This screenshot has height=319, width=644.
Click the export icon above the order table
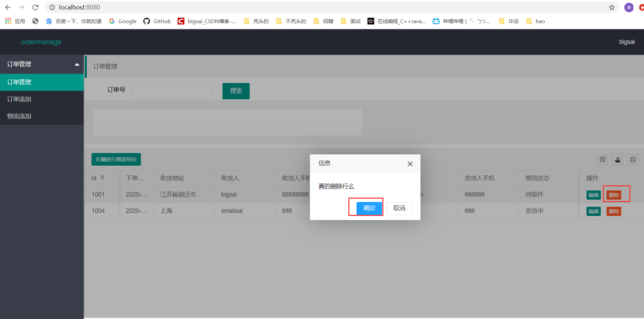pyautogui.click(x=617, y=159)
